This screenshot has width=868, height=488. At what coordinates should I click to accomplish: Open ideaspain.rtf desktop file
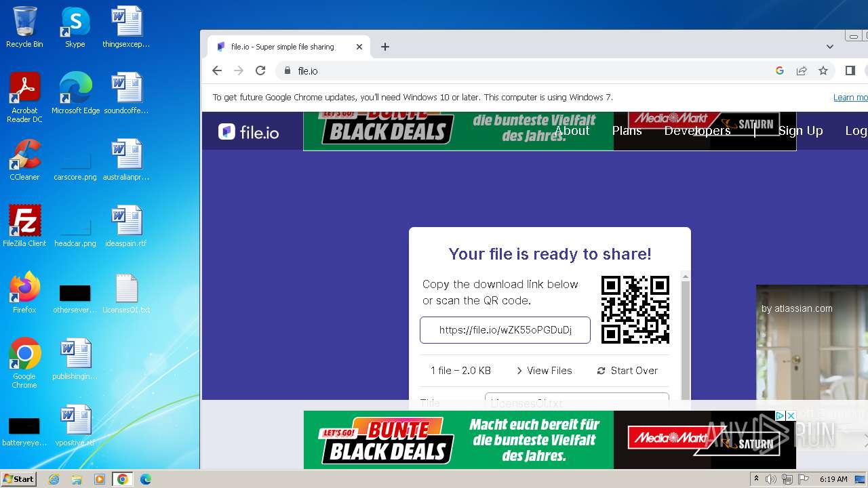126,226
